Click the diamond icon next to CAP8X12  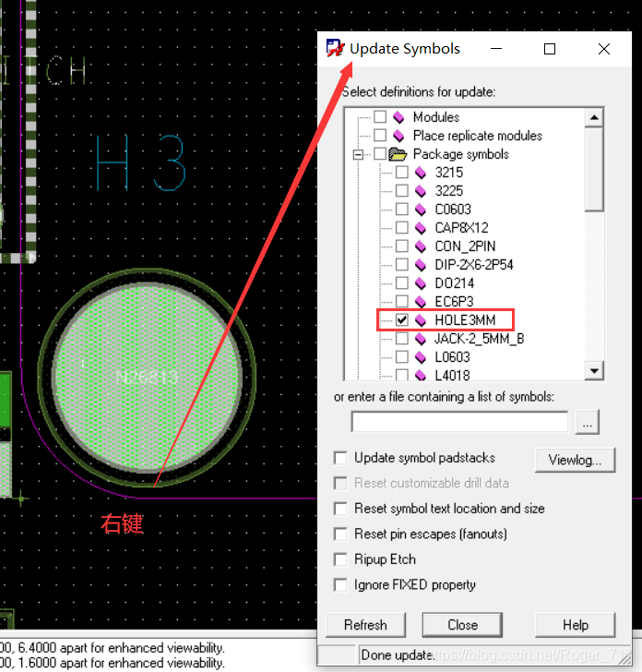tap(421, 228)
